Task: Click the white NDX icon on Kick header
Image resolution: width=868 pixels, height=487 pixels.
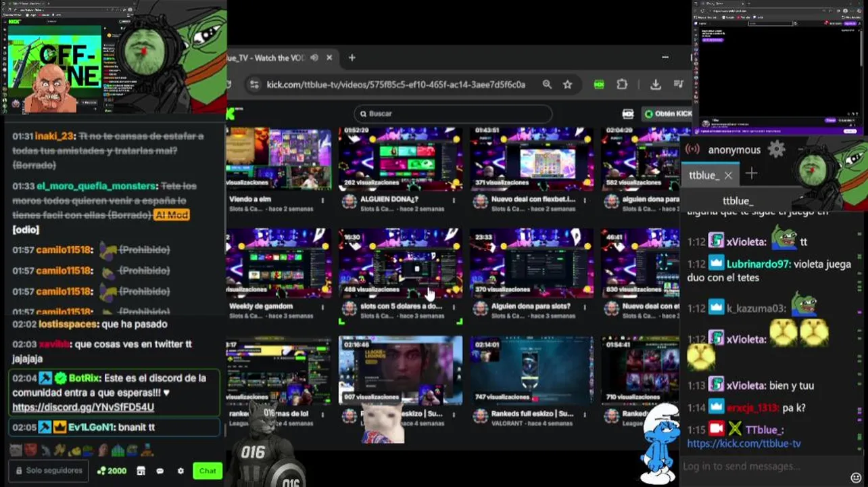Action: point(628,114)
